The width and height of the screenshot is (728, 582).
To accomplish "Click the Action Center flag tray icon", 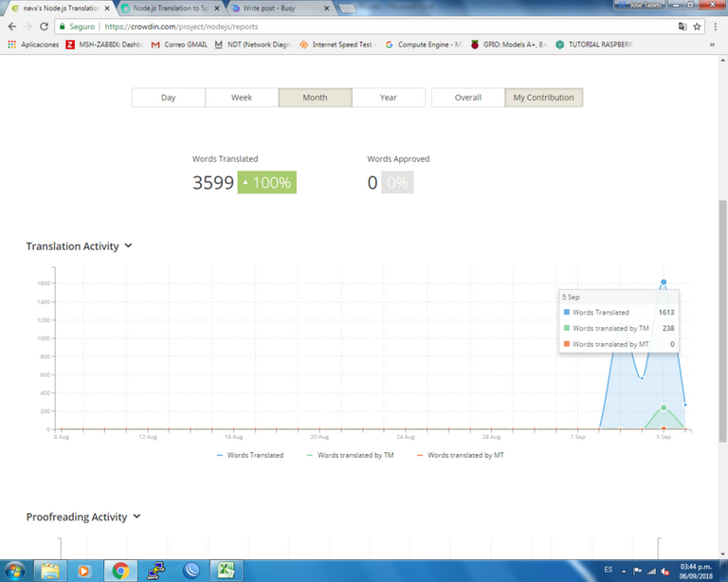I will click(x=638, y=572).
